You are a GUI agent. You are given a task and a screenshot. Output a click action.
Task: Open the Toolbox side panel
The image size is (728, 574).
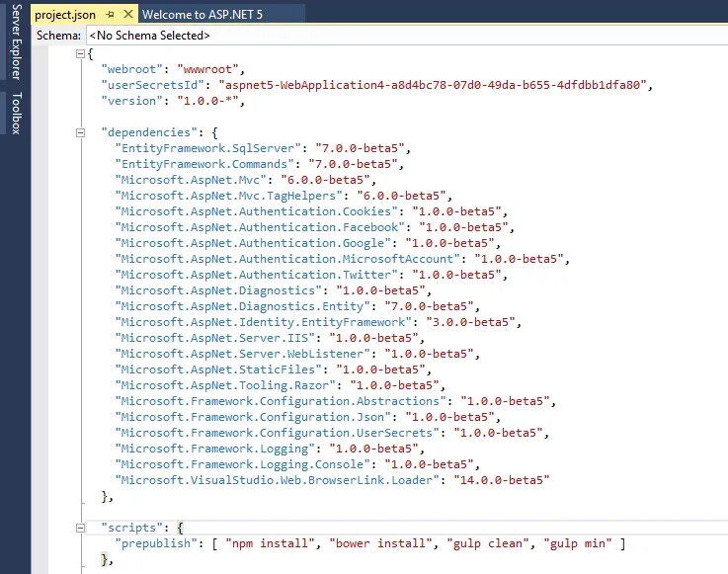(x=16, y=114)
